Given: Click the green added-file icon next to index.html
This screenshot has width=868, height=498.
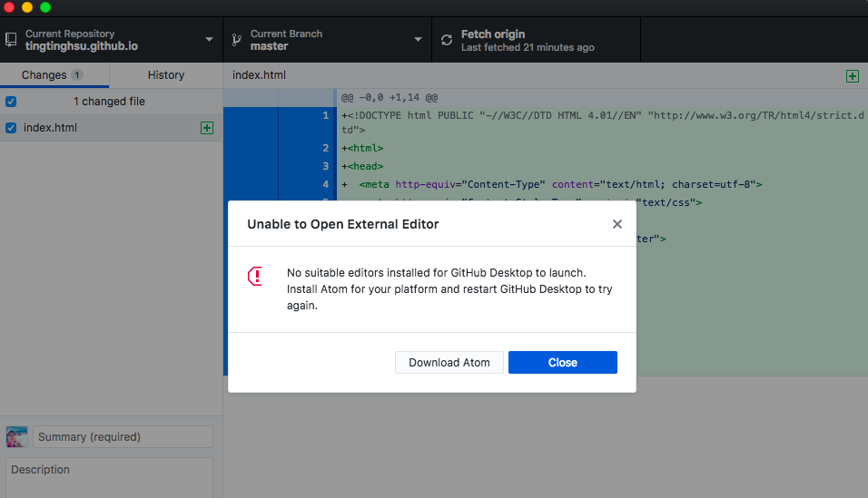Looking at the screenshot, I should [207, 128].
